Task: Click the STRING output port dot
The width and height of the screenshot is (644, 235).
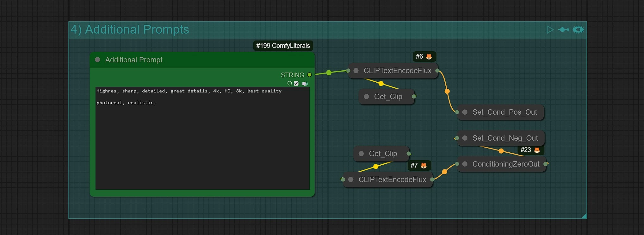Action: [x=309, y=75]
